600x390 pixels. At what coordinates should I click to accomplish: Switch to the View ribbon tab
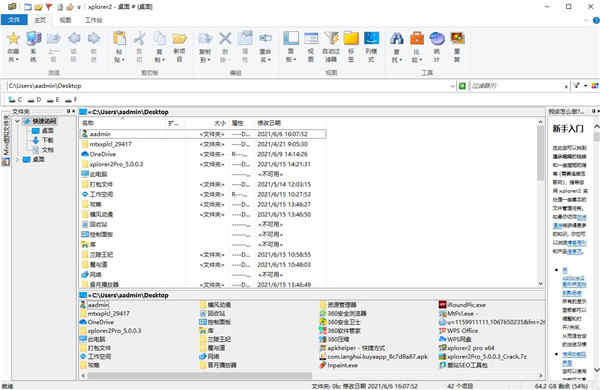click(65, 20)
